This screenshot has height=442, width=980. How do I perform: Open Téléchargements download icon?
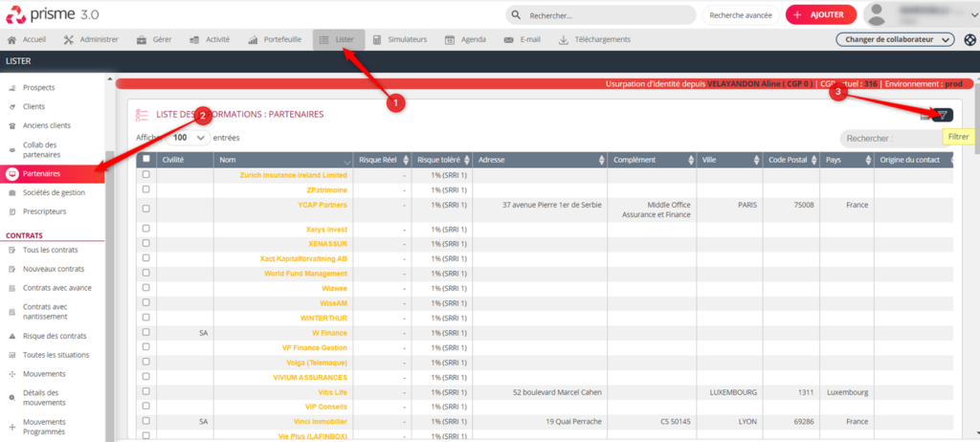(564, 39)
